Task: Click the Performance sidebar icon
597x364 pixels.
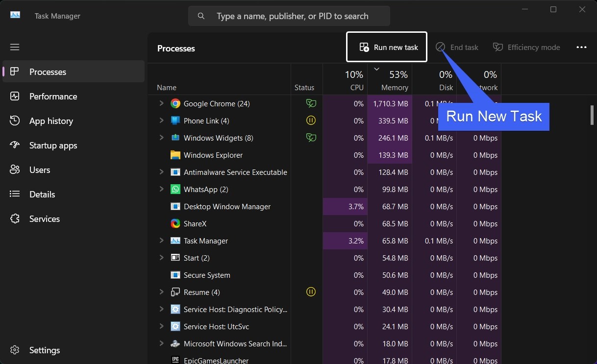Action: pyautogui.click(x=15, y=96)
